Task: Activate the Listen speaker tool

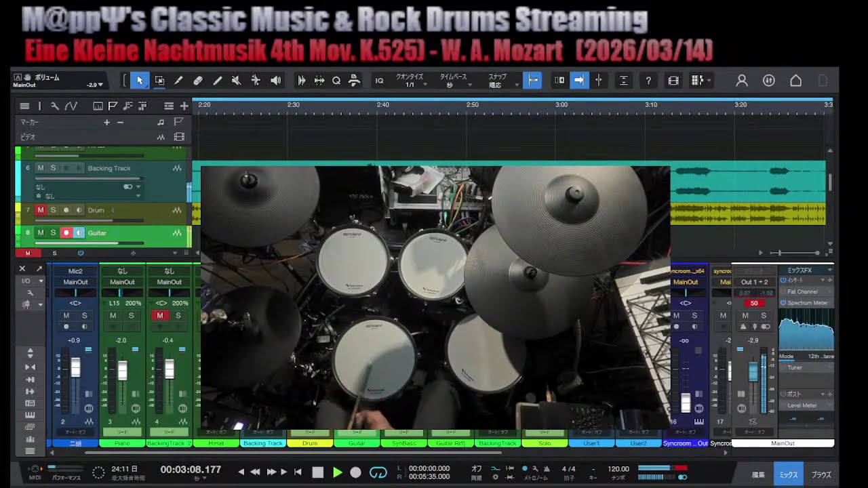Action: point(275,81)
